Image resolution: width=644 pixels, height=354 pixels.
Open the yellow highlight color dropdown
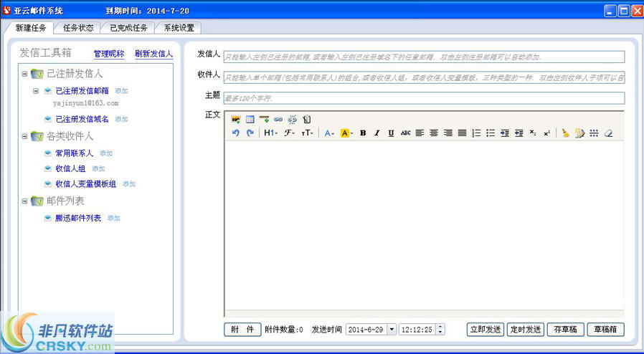(x=346, y=133)
